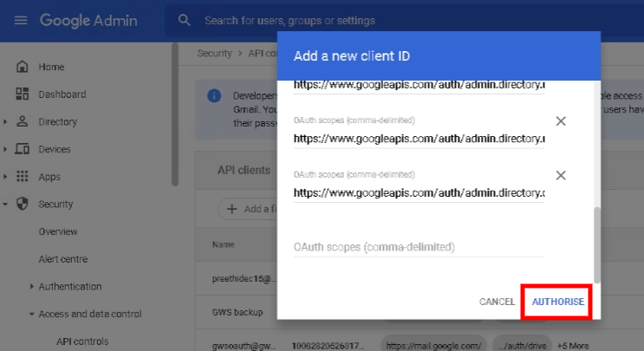644x351 pixels.
Task: Click the empty OAuth scopes input field
Action: (419, 247)
